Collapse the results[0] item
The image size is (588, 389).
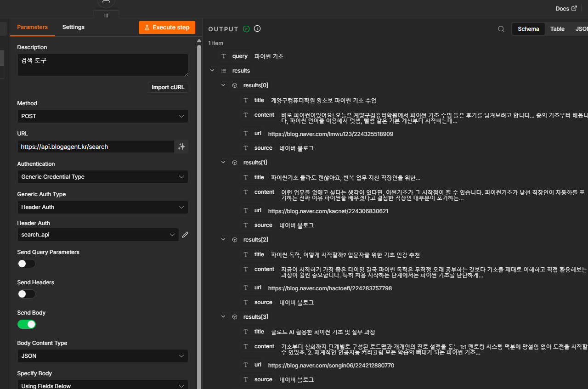223,85
